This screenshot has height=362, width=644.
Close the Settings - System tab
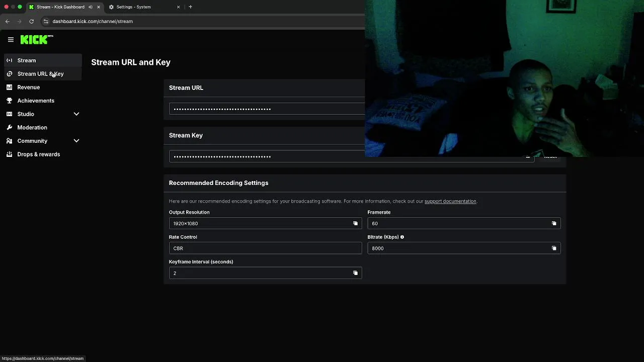pyautogui.click(x=178, y=7)
